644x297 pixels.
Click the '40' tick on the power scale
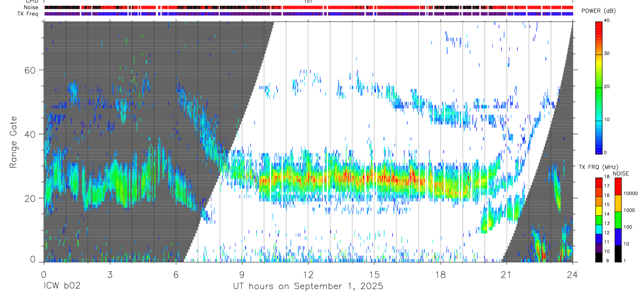coord(607,21)
